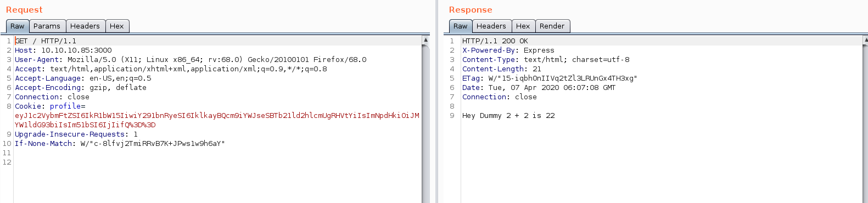The image size is (868, 203).
Task: Click the Request panel title
Action: coord(24,10)
